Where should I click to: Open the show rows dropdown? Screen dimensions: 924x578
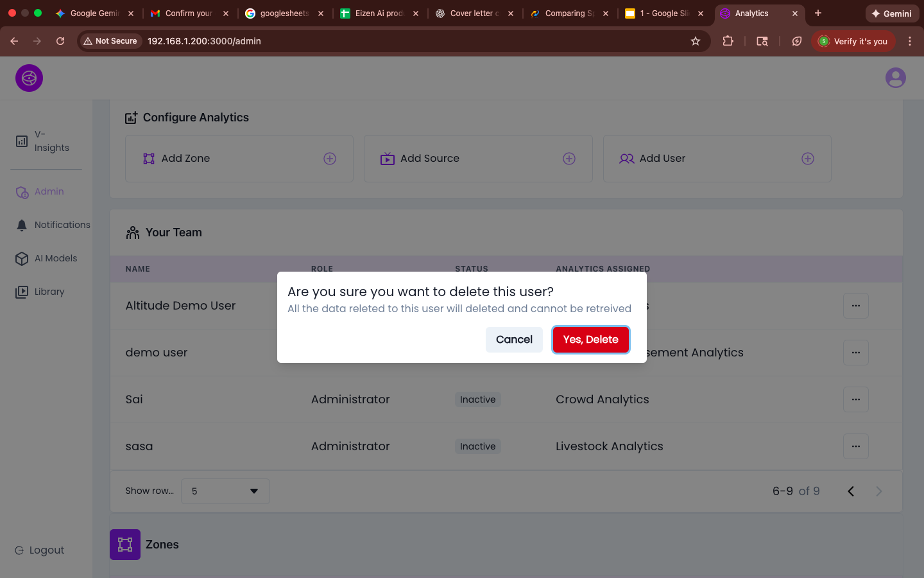pos(225,491)
